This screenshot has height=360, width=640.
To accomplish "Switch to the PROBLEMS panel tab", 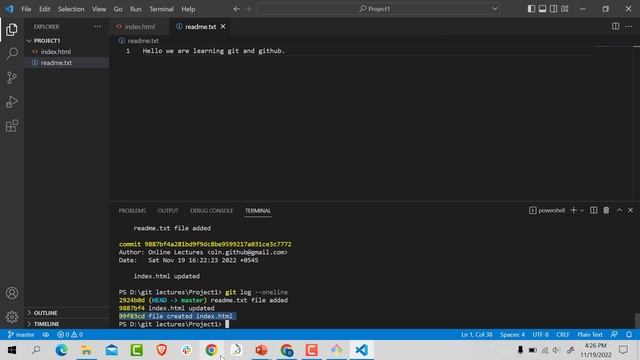I will pos(132,211).
